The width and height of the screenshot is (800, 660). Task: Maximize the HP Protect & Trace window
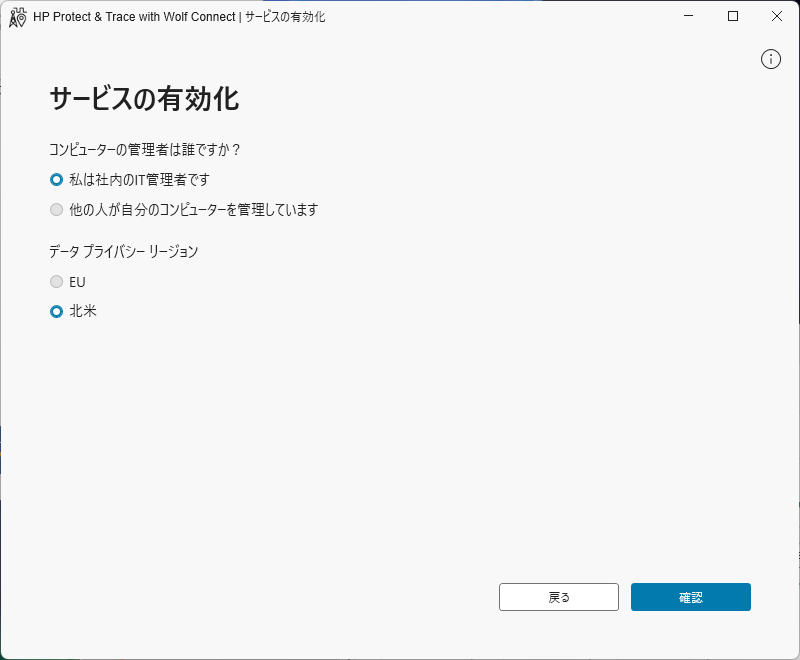click(733, 16)
